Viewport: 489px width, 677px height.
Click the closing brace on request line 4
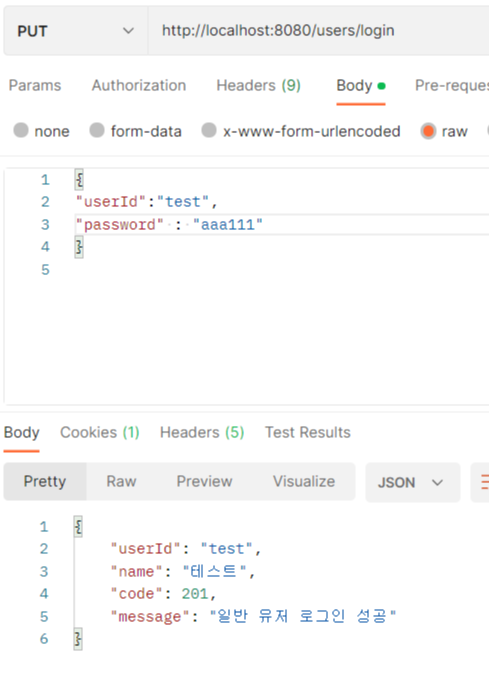(x=79, y=247)
